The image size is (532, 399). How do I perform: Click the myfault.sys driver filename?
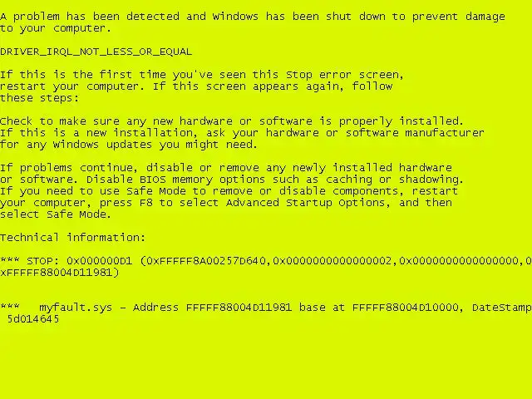[76, 308]
